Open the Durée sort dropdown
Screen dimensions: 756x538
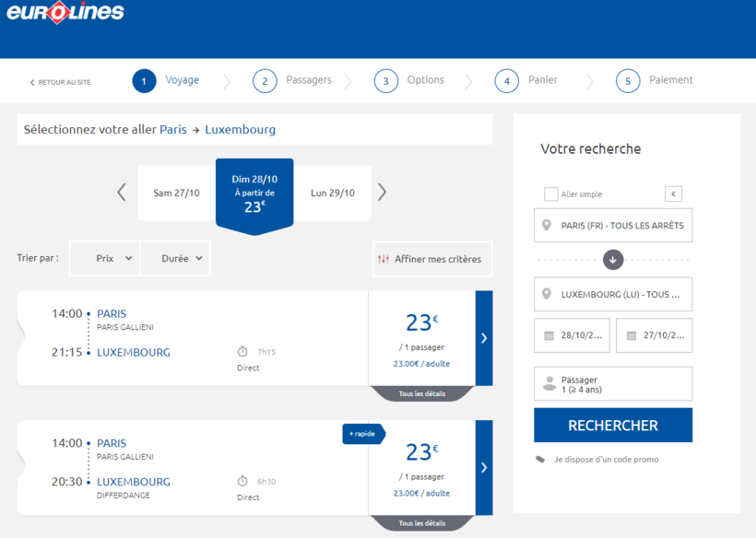175,259
